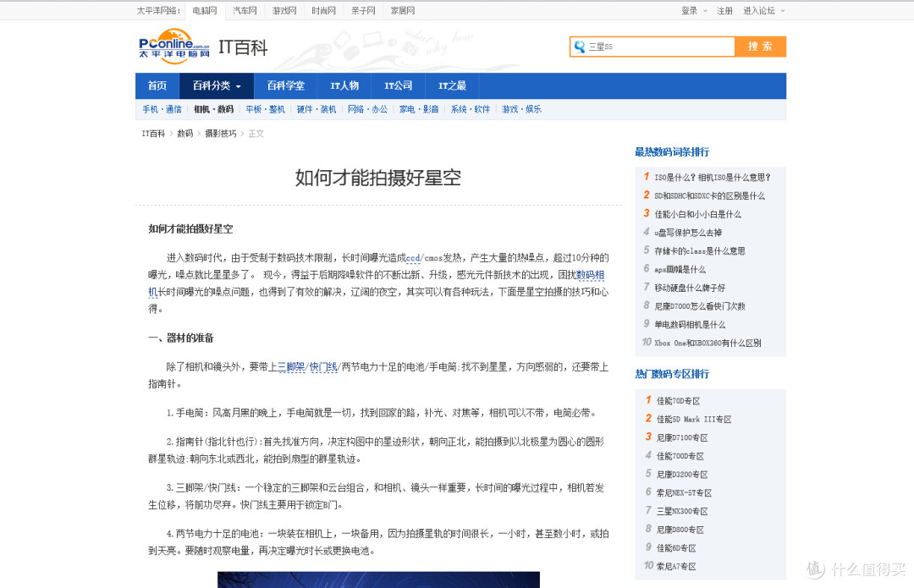The width and height of the screenshot is (914, 588).
Task: Open 尼康D7100专区 link
Action: 682,437
